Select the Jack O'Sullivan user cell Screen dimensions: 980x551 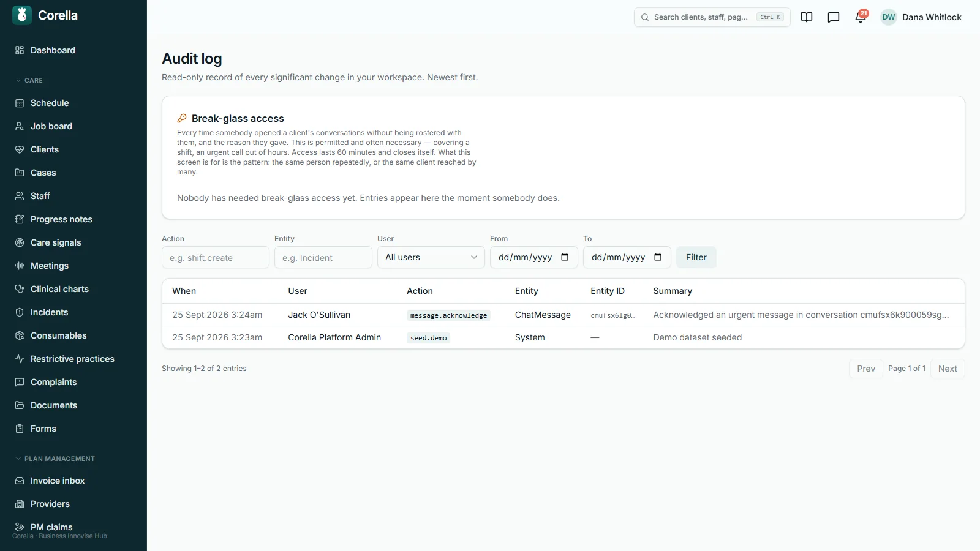point(319,315)
